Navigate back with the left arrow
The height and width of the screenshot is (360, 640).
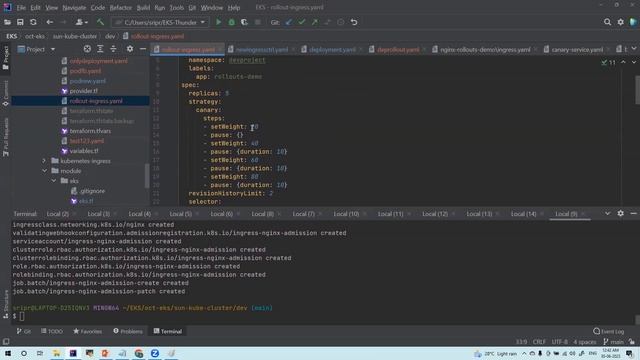click(50, 22)
